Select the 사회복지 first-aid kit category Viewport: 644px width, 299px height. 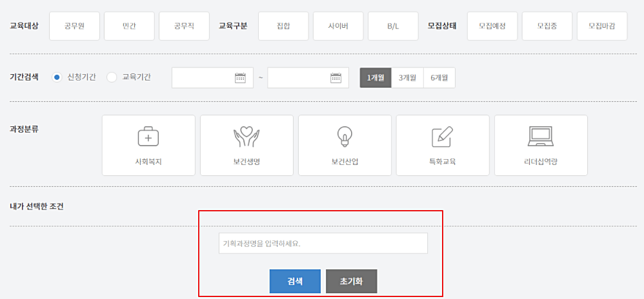click(x=148, y=145)
